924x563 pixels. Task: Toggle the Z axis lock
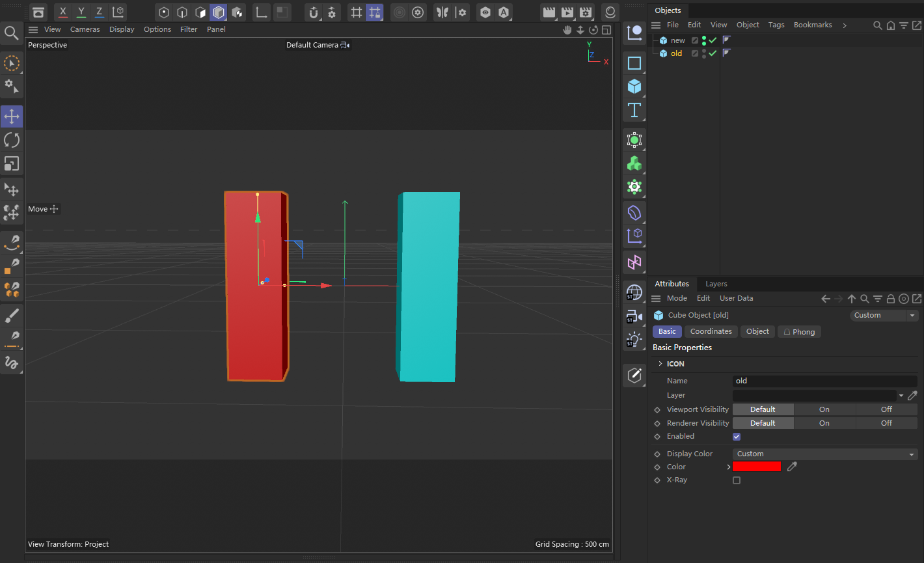pos(100,12)
